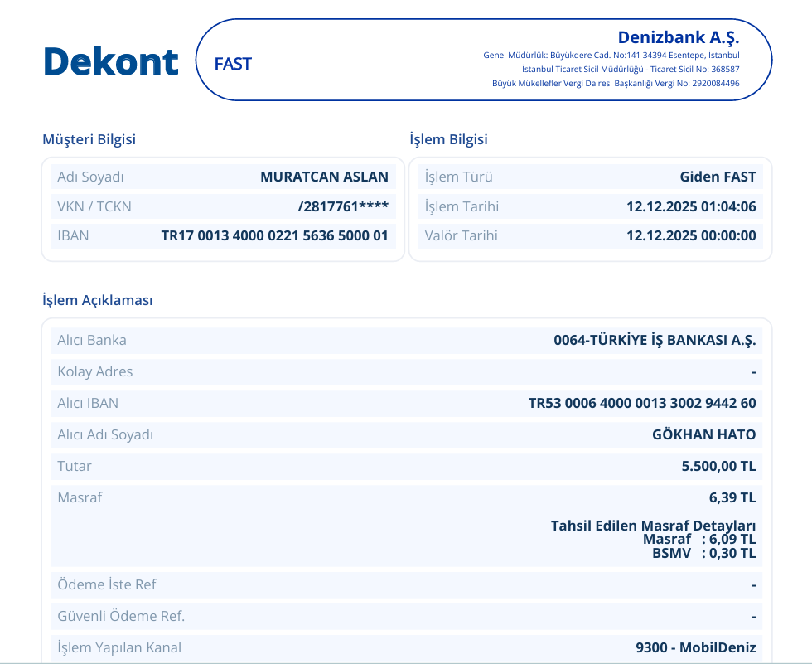This screenshot has height=664, width=812.
Task: Click the Vergi No line
Action: [616, 83]
